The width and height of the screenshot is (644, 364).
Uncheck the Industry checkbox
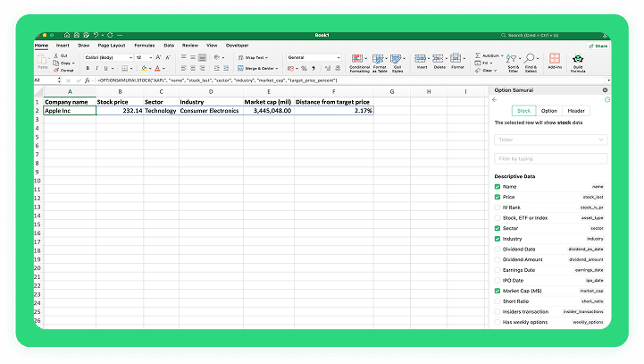pos(498,239)
